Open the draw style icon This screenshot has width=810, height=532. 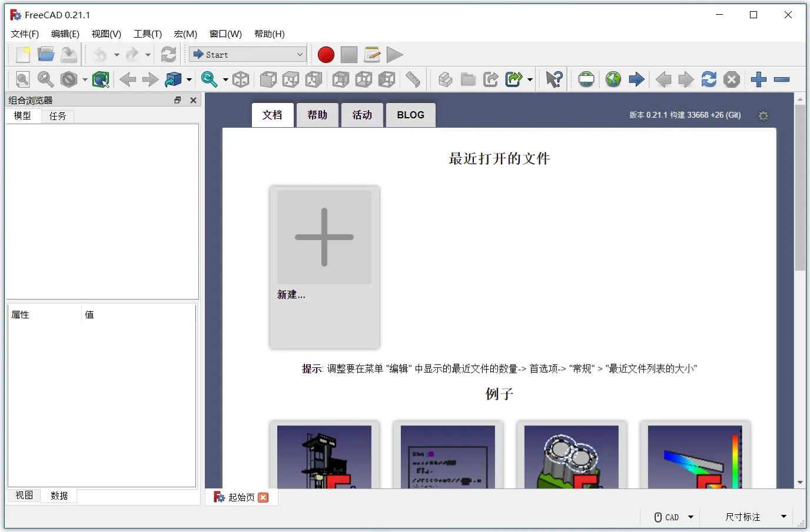pos(69,79)
